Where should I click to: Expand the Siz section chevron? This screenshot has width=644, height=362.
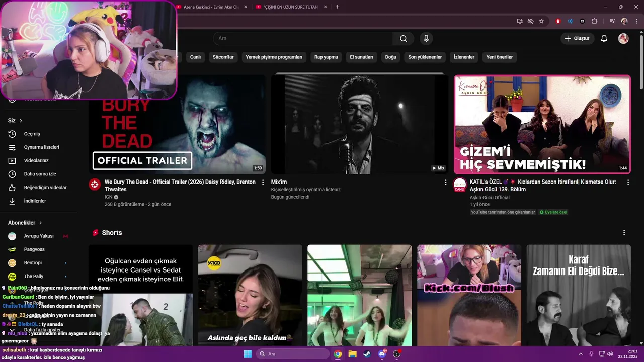point(21,121)
